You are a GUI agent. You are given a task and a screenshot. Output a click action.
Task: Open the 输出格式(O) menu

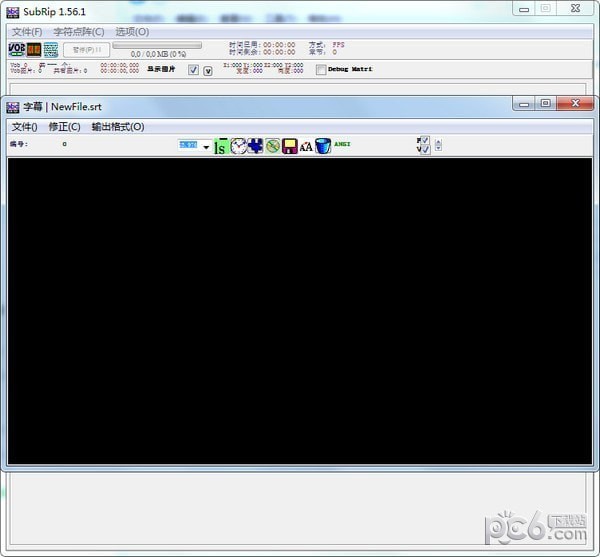pos(118,127)
